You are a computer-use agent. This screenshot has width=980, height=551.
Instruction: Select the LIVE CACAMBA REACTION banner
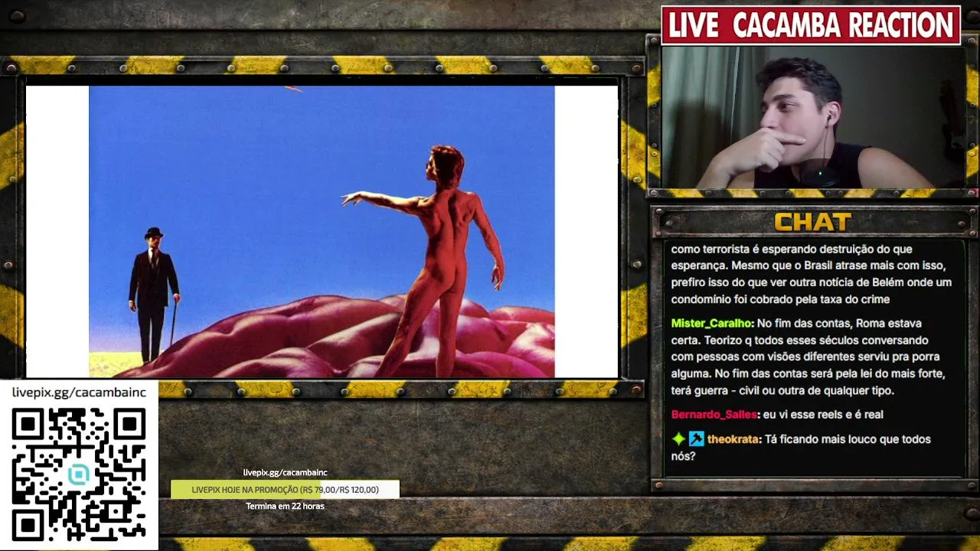pyautogui.click(x=811, y=25)
